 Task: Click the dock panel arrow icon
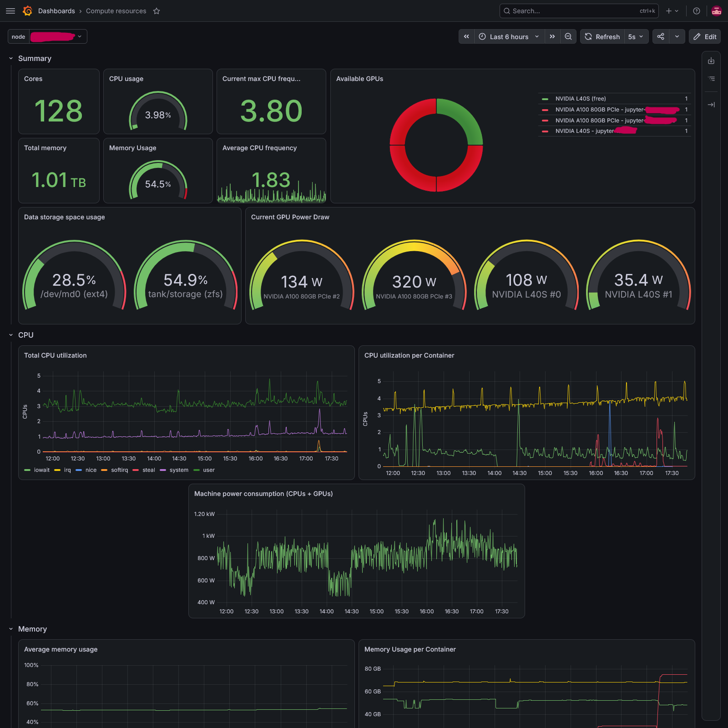point(711,105)
